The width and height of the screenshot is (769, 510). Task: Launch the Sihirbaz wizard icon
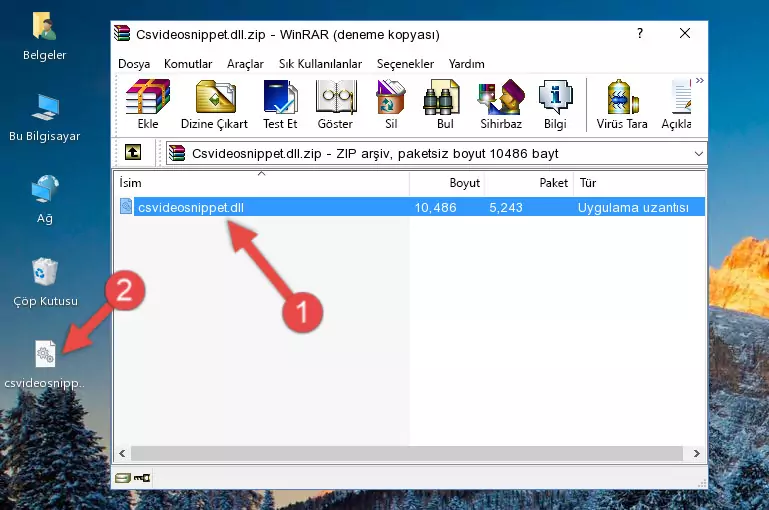(x=501, y=104)
